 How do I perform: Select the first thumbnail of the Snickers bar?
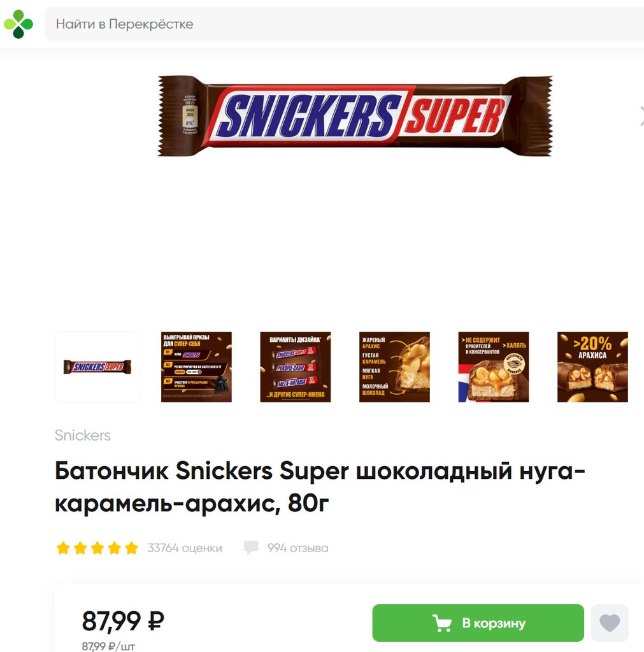click(97, 367)
